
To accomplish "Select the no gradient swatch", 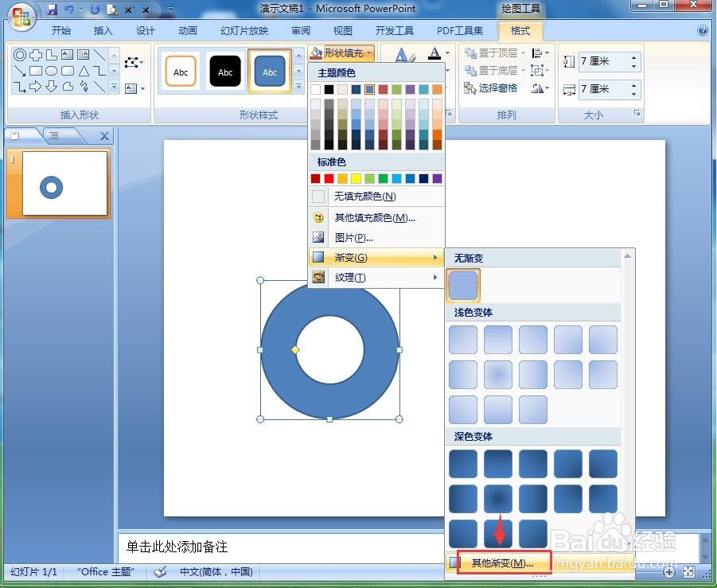I will click(x=463, y=285).
